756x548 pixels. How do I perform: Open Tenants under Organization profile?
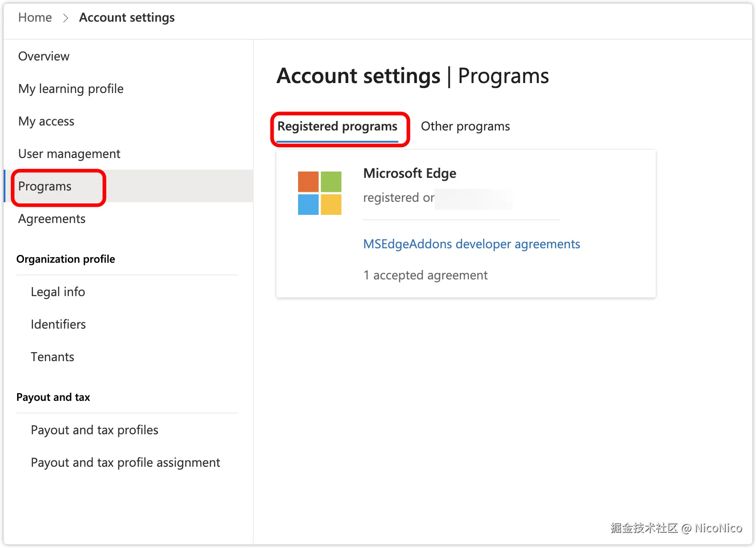coord(52,357)
